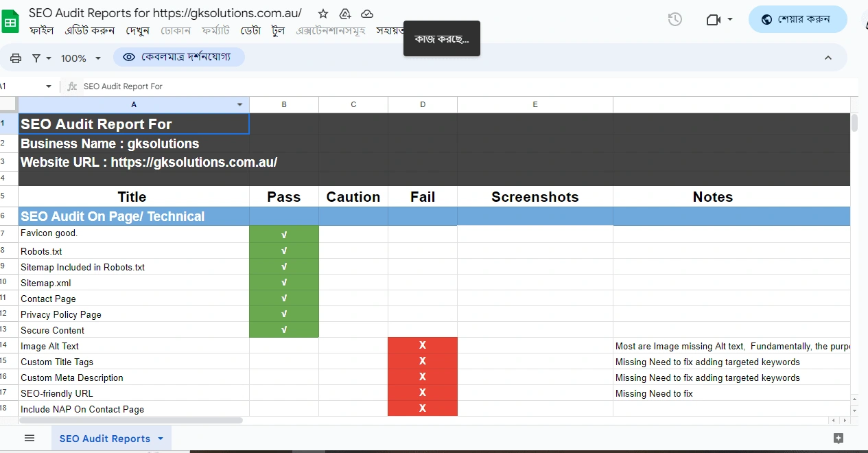Open the camera call options arrow
This screenshot has width=868, height=453.
coord(729,19)
